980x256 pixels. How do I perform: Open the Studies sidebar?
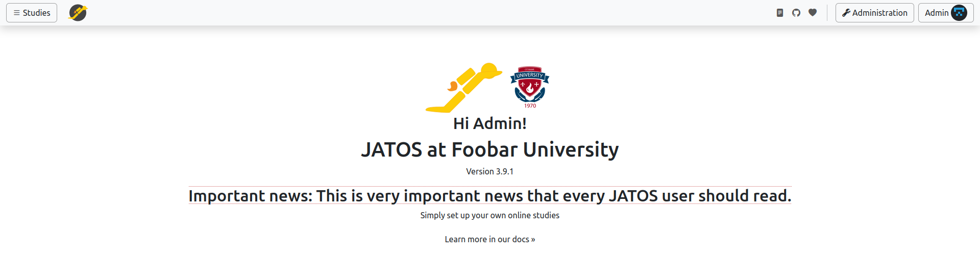click(32, 13)
